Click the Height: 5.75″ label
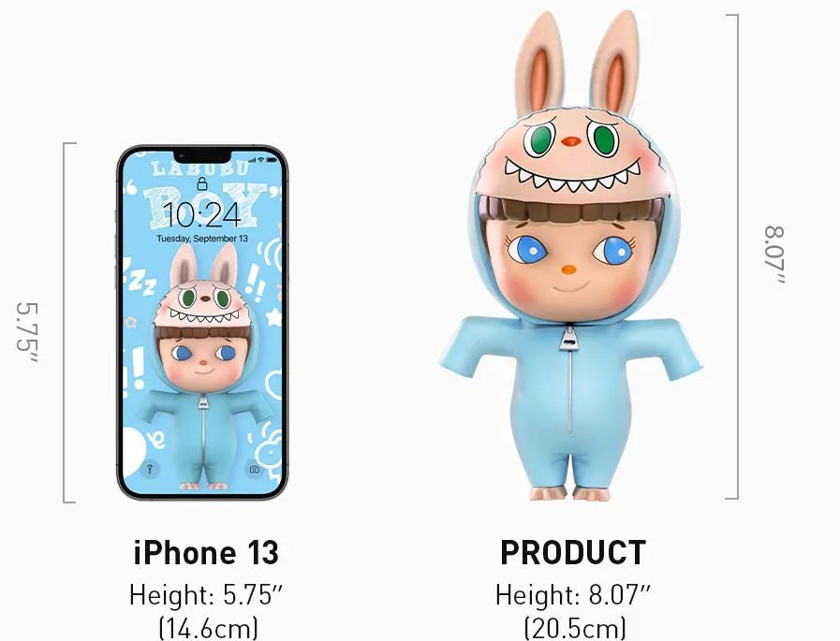 pyautogui.click(x=206, y=594)
